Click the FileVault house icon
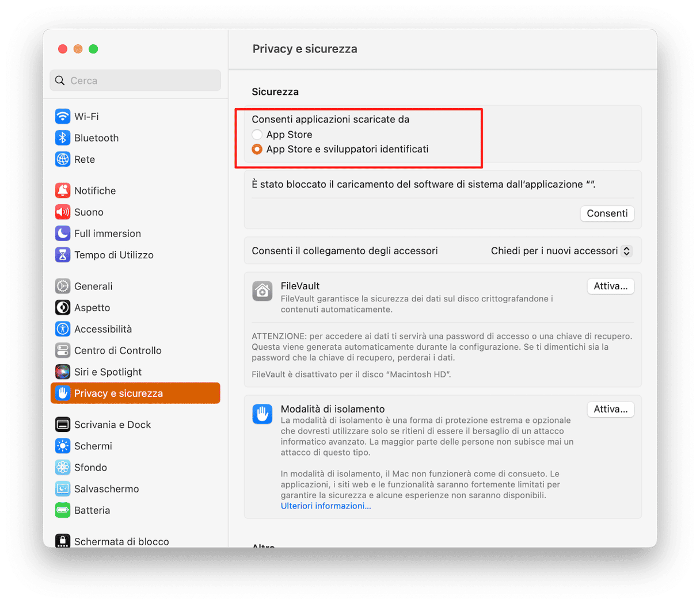This screenshot has width=700, height=604. tap(262, 291)
